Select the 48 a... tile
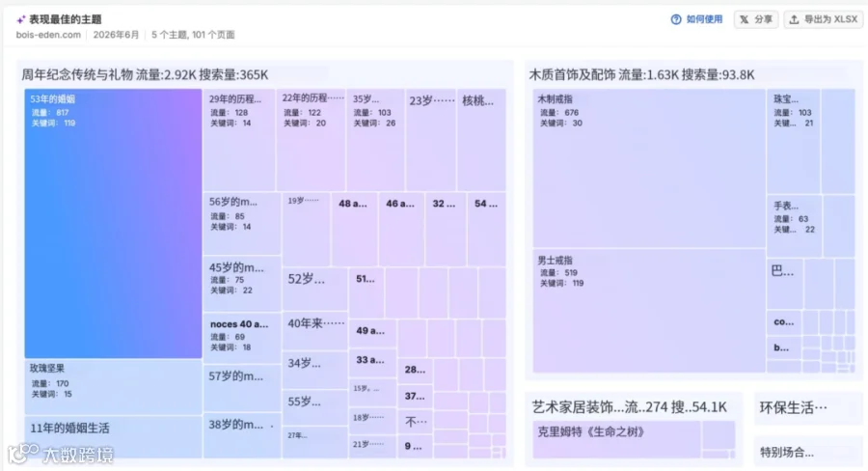Screen dimensions: 868x471 pos(354,229)
